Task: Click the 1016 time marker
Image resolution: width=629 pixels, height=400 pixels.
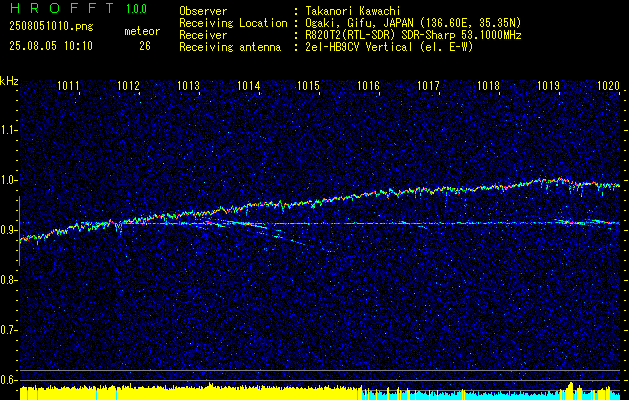Action: (x=368, y=85)
